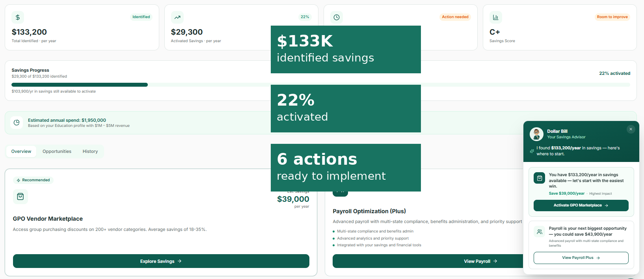This screenshot has width=644, height=279.
Task: Click the Dollar Bill advisor avatar
Action: [x=536, y=134]
